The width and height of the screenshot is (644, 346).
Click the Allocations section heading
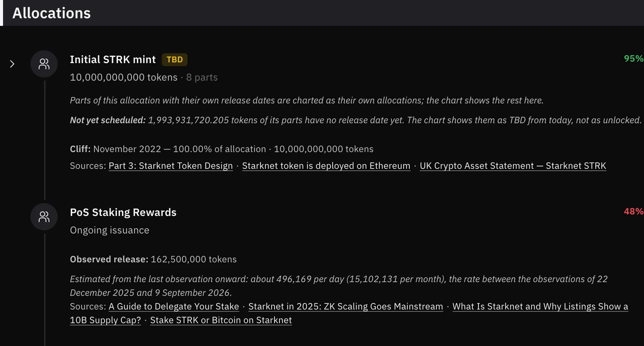[52, 13]
